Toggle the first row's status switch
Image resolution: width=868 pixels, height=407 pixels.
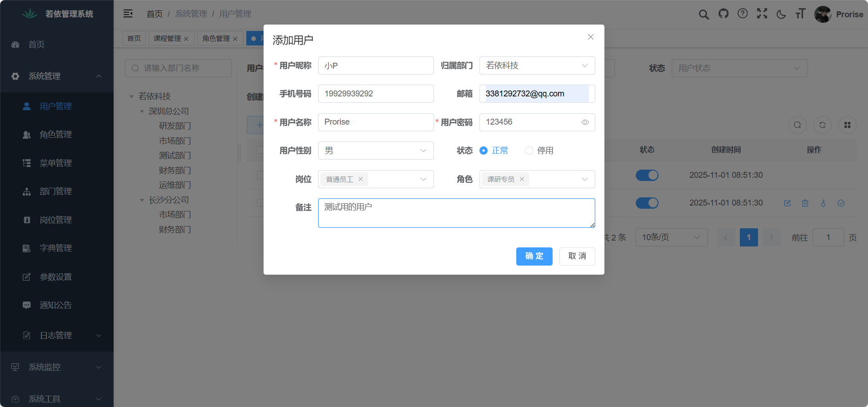tap(647, 175)
